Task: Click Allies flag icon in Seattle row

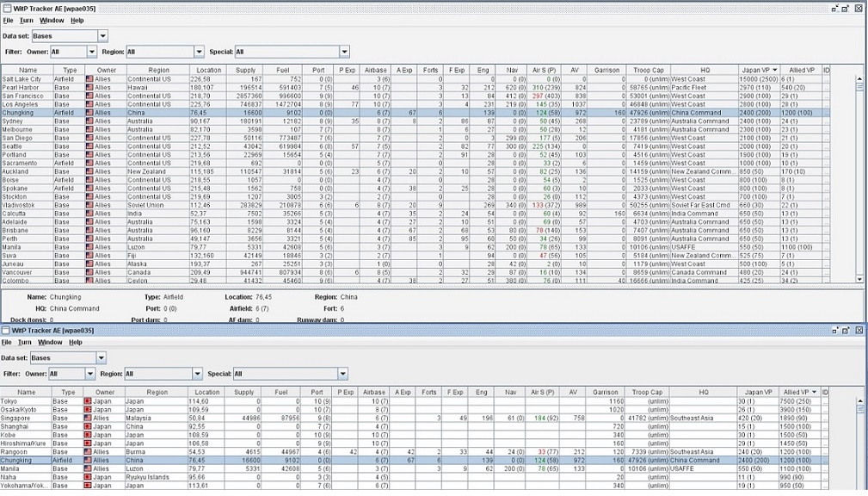Action: [x=89, y=146]
